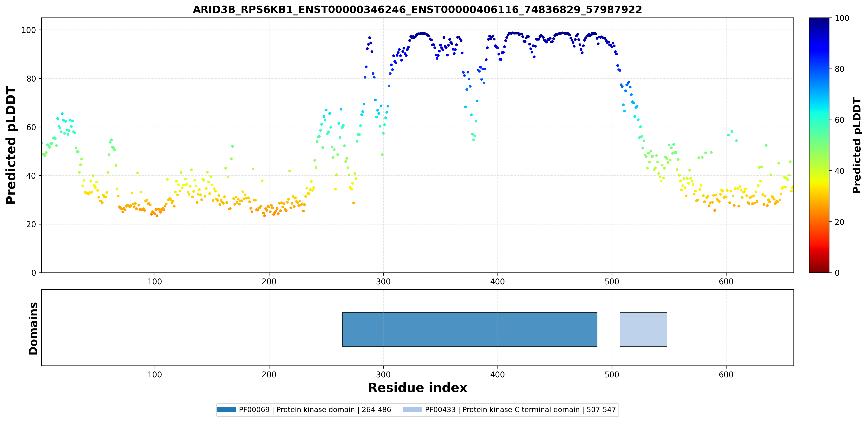The height and width of the screenshot is (422, 868).
Task: Click colorbar tick label 60
Action: [839, 120]
